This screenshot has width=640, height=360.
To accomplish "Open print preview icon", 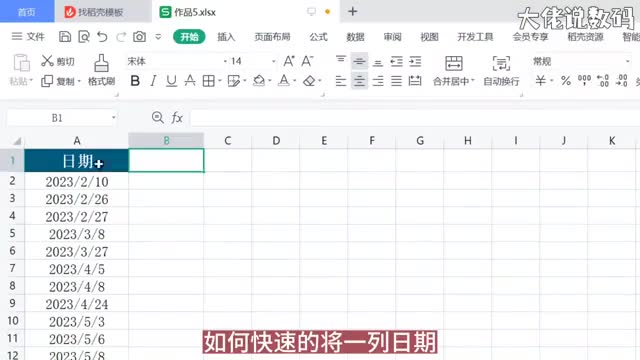I will 84,37.
